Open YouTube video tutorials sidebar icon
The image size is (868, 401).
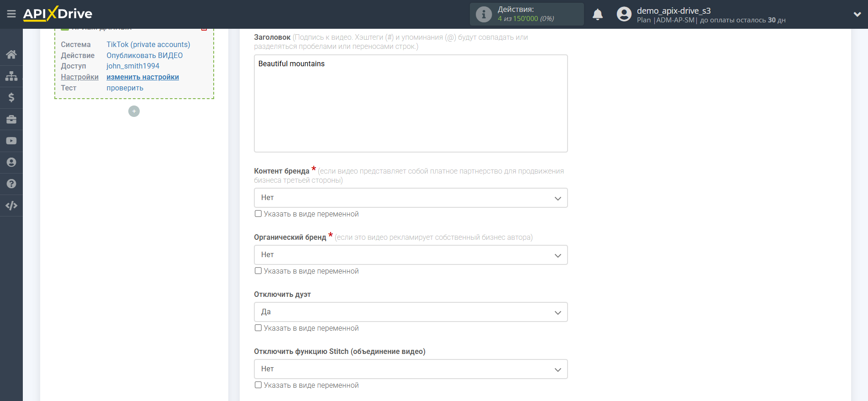click(11, 141)
